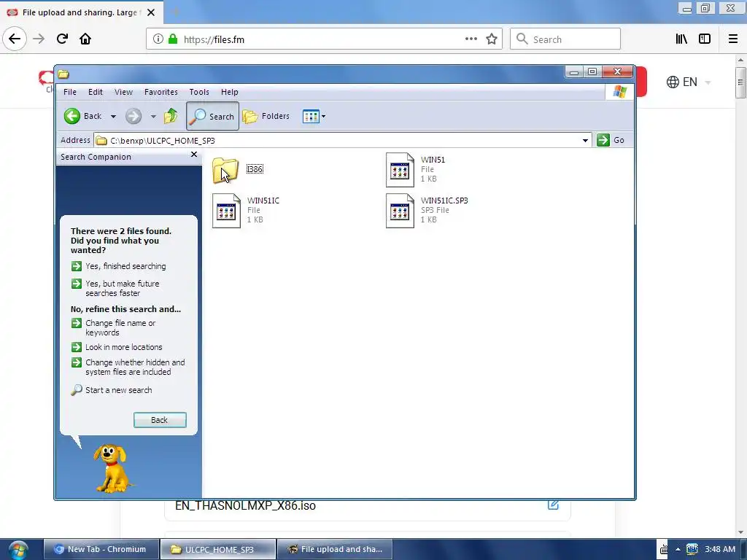Switch to File upload and sharing taskbar item
The width and height of the screenshot is (747, 560).
(334, 549)
